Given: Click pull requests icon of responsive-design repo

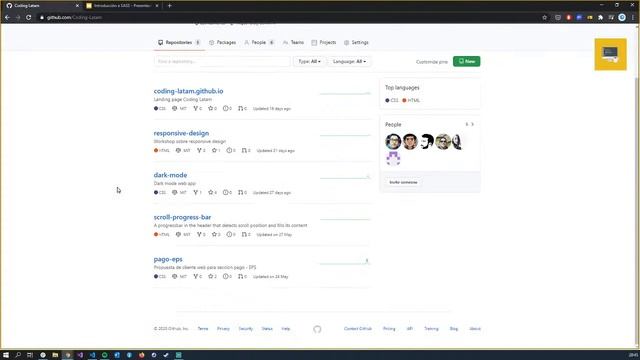Looking at the screenshot, I should pyautogui.click(x=244, y=151).
